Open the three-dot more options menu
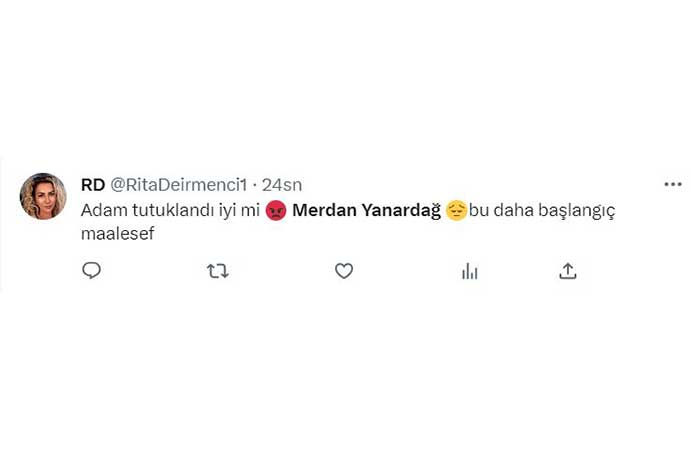This screenshot has width=690, height=450. 673,184
